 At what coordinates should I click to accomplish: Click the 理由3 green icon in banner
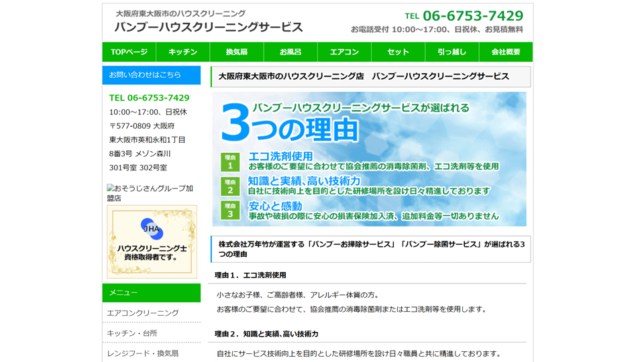click(230, 210)
